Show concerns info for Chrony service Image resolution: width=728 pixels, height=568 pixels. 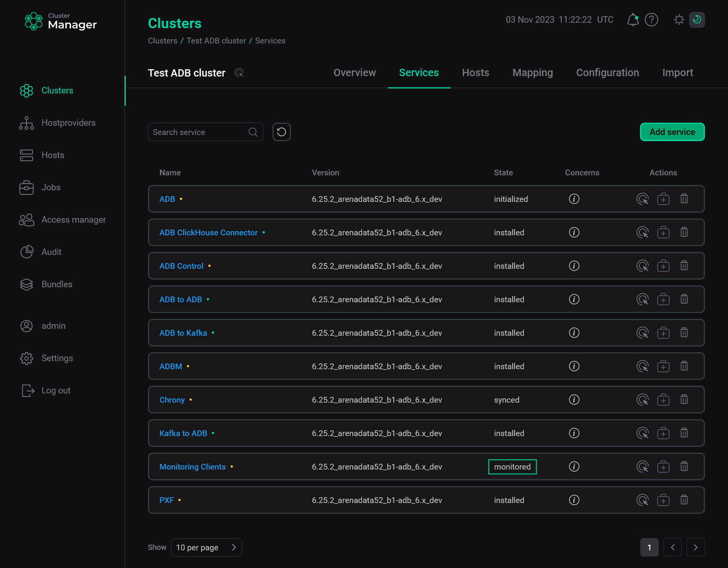pyautogui.click(x=574, y=400)
